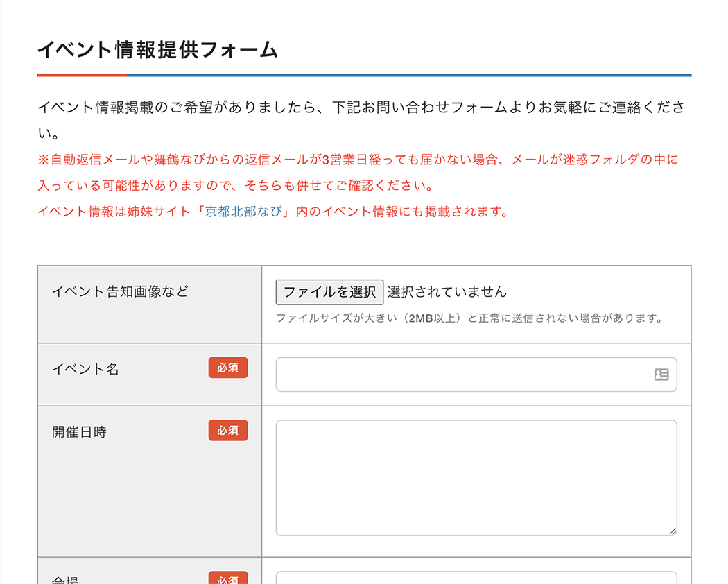Click the ファイルを選択 button
Screen dimensions: 728x584
pos(329,292)
